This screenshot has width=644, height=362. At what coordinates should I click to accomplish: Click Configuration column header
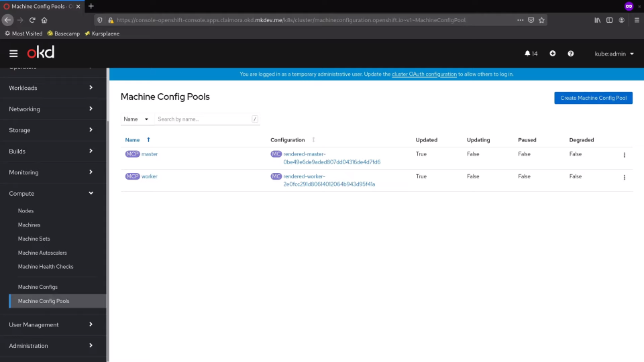tap(288, 140)
